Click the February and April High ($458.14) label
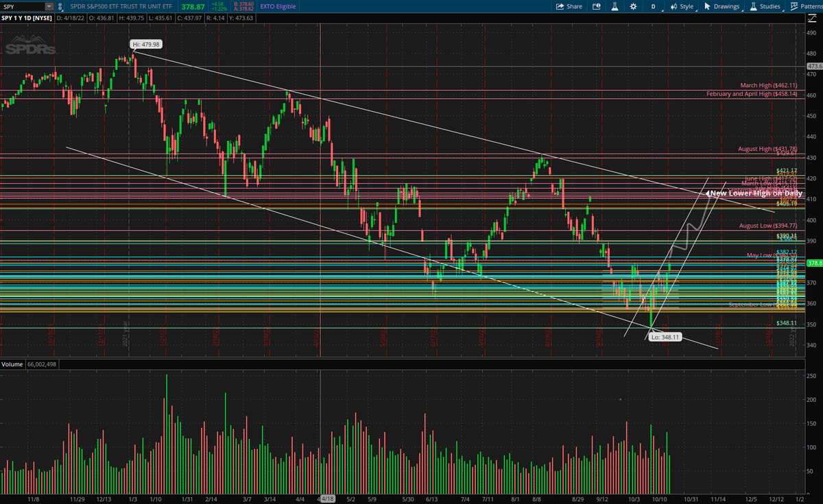Viewport: 823px width, 504px height. click(x=752, y=93)
